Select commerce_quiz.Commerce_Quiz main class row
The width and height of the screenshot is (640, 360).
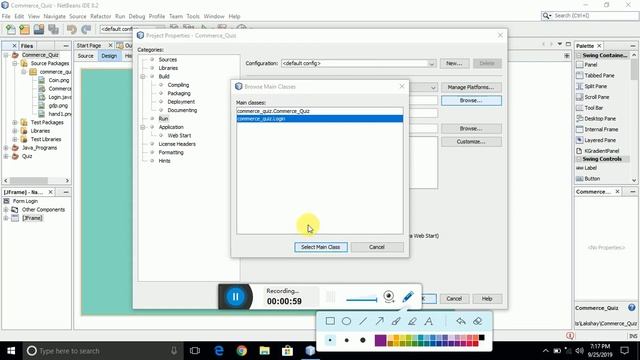(320, 111)
